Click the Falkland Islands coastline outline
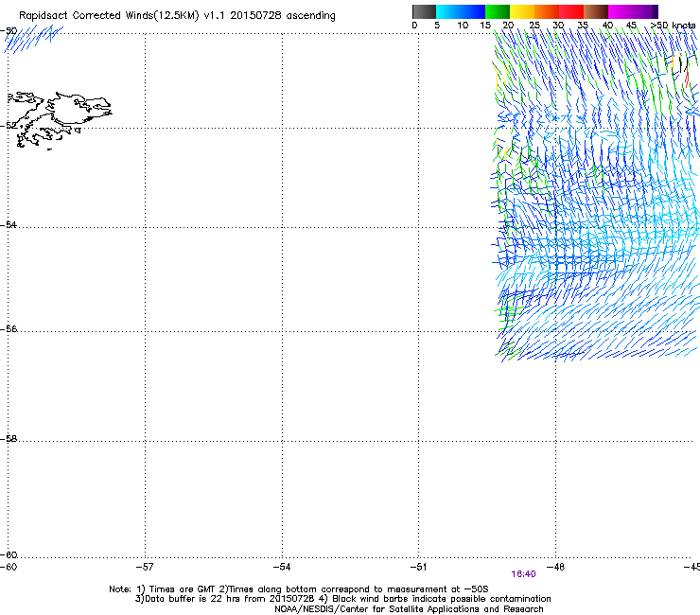This screenshot has height=615, width=700. click(x=60, y=120)
